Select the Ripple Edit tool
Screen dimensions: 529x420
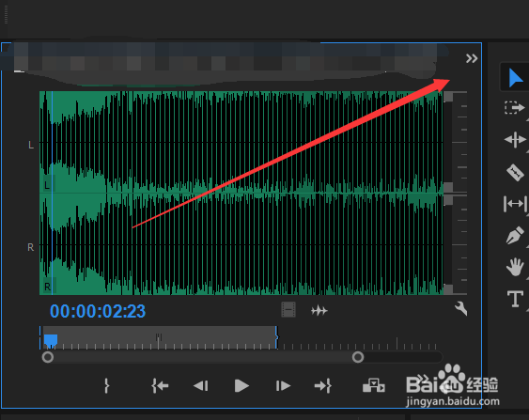coord(515,139)
